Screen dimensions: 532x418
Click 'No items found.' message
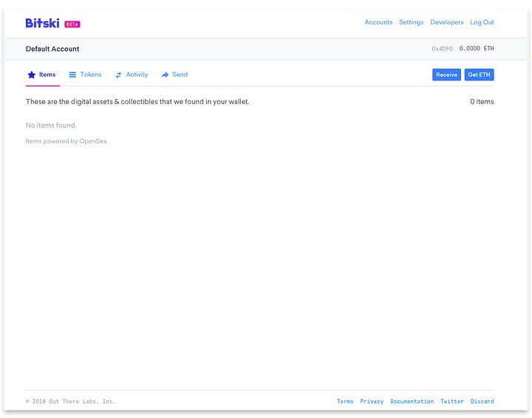(x=51, y=126)
